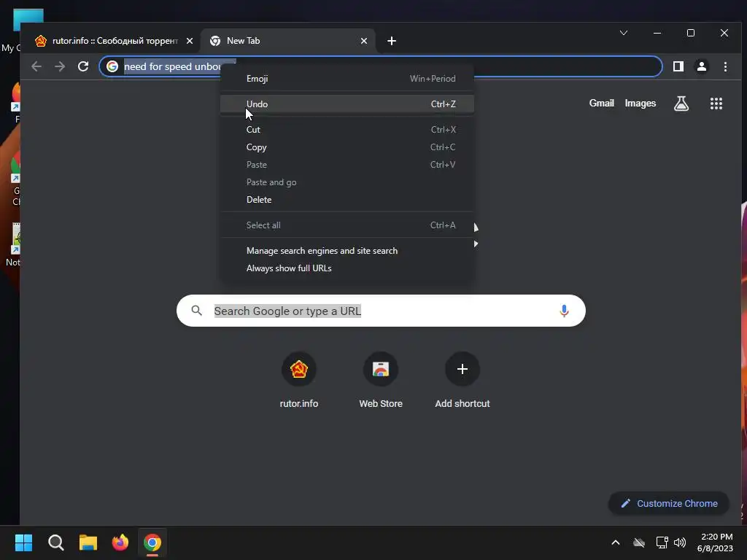
Task: Click the Search Google or type a URL box
Action: pos(381,311)
